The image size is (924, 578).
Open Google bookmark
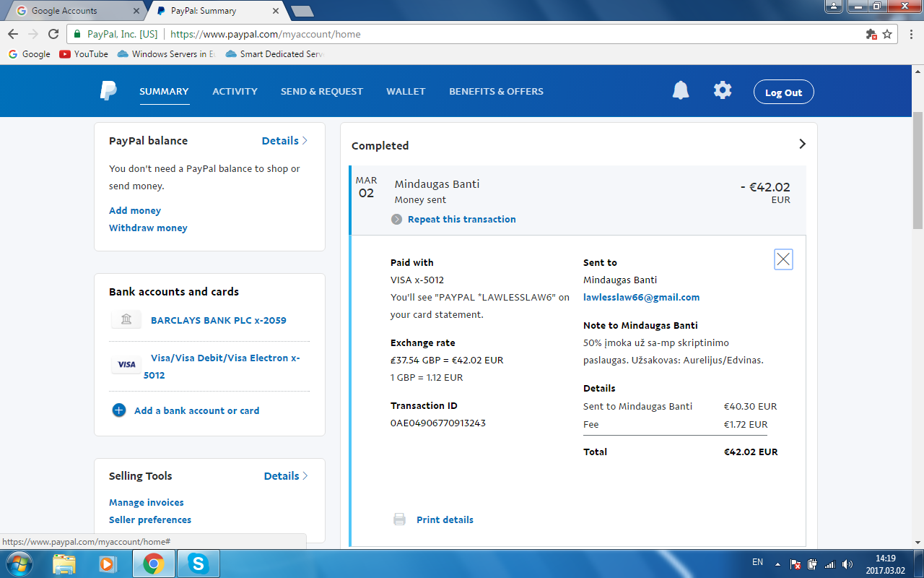[29, 54]
